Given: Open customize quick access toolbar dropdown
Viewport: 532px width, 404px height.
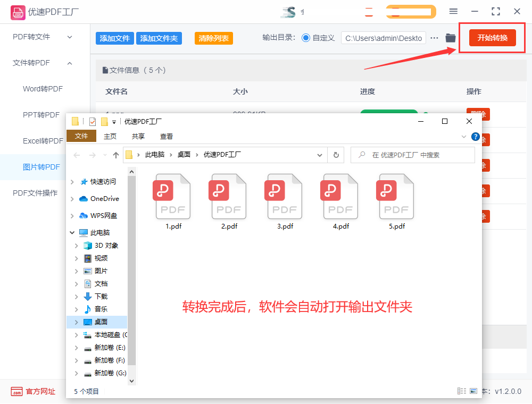Looking at the screenshot, I should (x=114, y=122).
